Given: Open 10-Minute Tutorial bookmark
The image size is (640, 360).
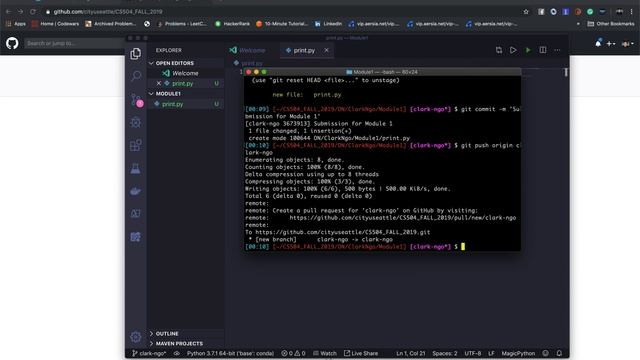Looking at the screenshot, I should pyautogui.click(x=282, y=24).
